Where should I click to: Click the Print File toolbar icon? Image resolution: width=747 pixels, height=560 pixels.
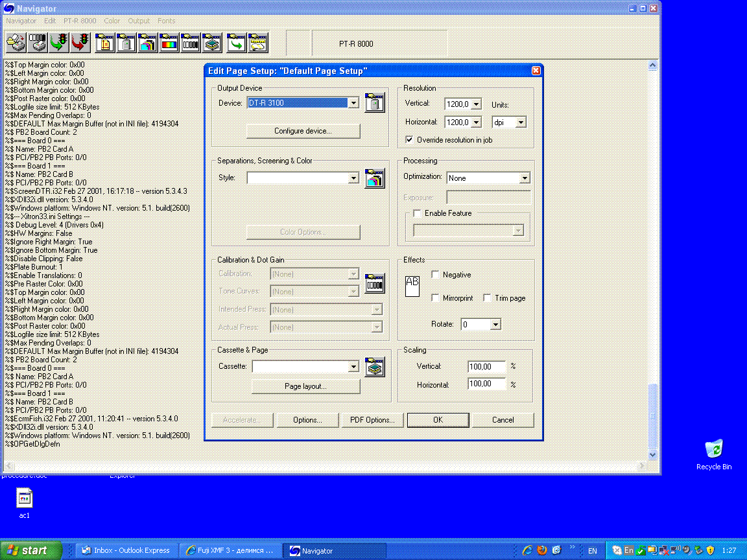(x=16, y=43)
